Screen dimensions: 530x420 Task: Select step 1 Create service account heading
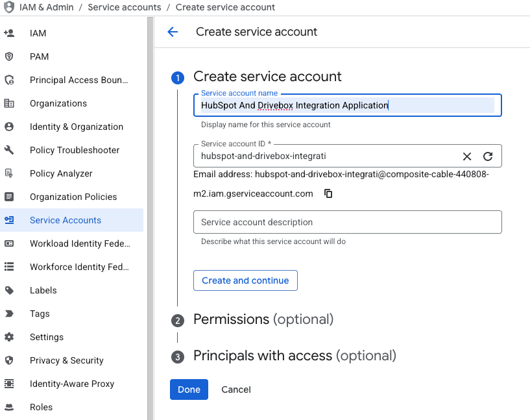(x=267, y=77)
